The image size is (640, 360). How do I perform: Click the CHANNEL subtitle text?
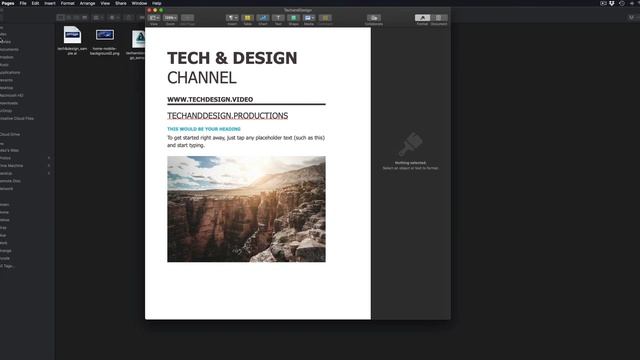(202, 78)
